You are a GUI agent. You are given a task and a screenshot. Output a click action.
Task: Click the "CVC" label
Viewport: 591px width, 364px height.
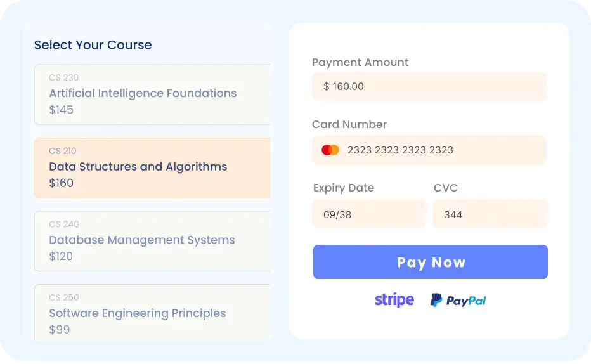pyautogui.click(x=446, y=188)
